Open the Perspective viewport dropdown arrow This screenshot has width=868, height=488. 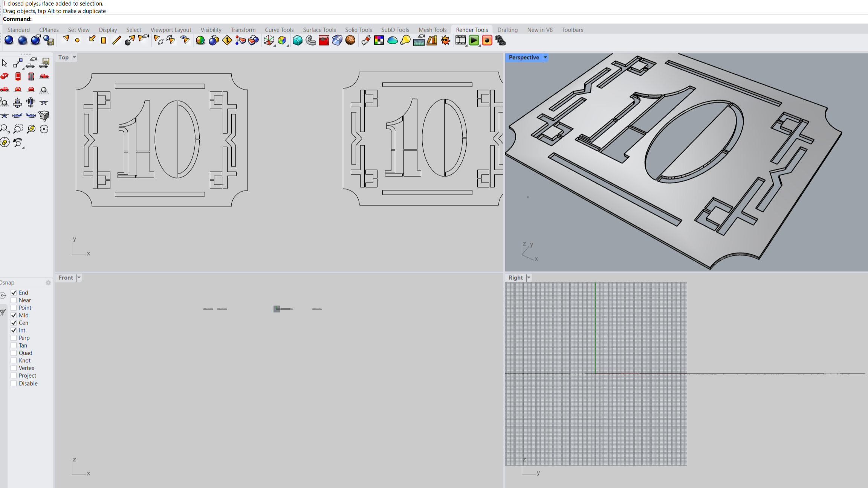point(545,57)
